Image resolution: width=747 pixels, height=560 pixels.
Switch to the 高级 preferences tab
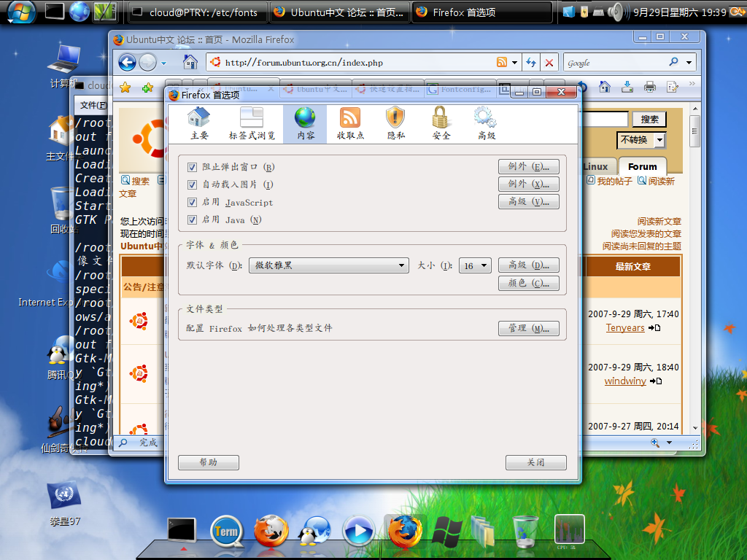tap(487, 123)
